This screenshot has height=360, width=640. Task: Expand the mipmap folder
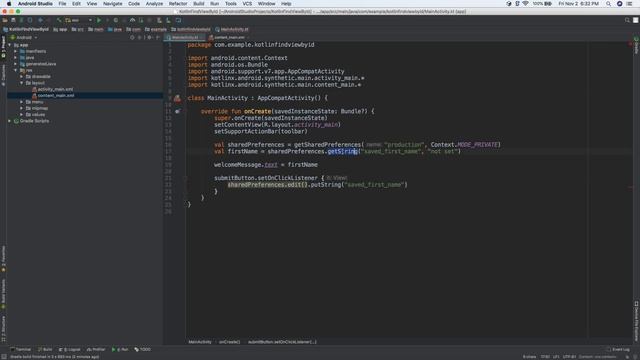tap(22, 108)
